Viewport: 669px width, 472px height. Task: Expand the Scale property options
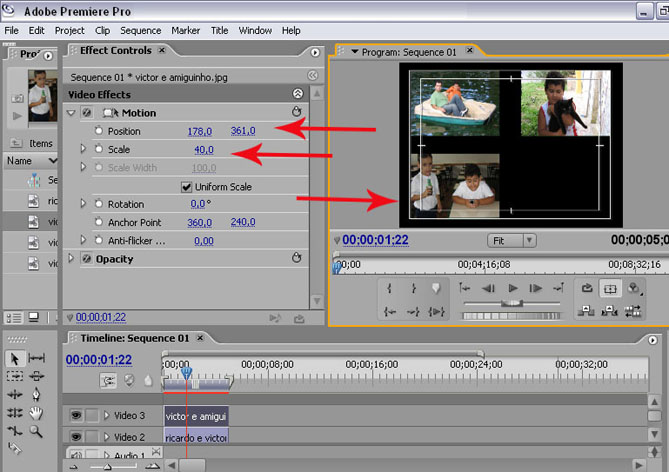point(83,149)
